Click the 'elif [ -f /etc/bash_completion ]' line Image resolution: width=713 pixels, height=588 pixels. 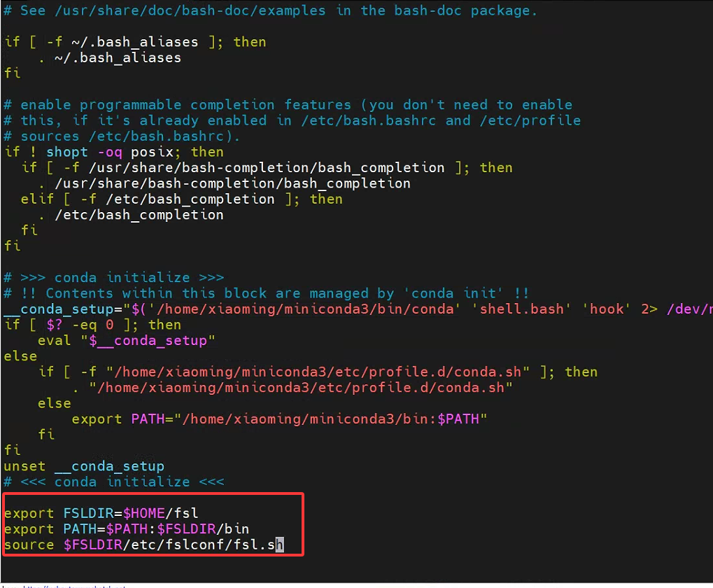pos(181,199)
